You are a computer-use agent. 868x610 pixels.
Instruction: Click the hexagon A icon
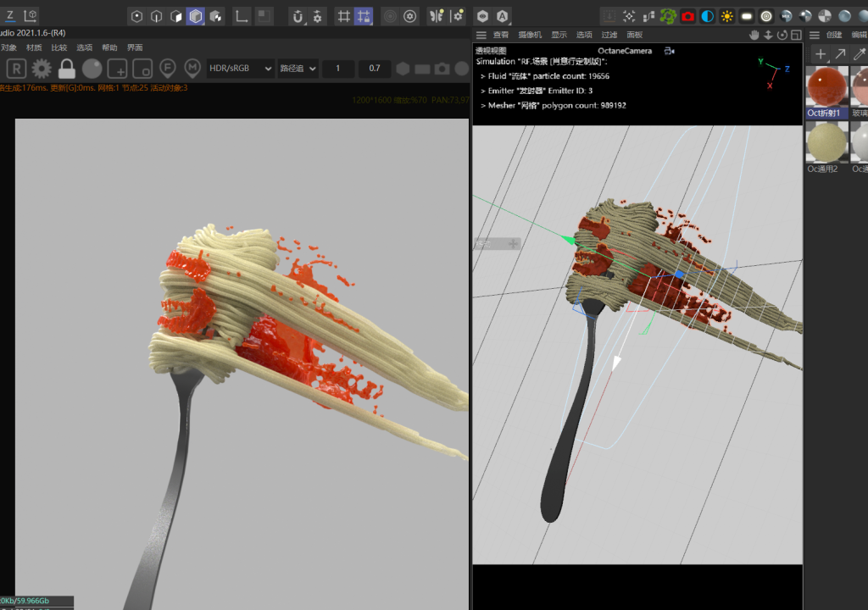click(502, 17)
